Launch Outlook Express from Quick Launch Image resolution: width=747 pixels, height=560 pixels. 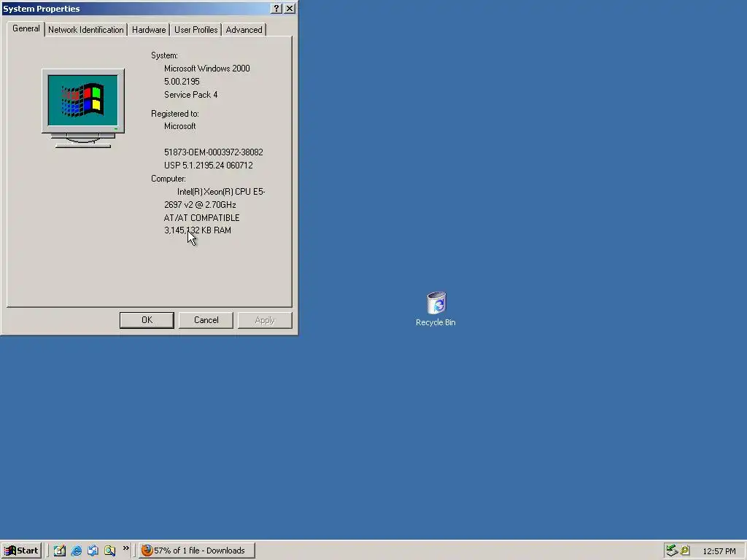[93, 551]
